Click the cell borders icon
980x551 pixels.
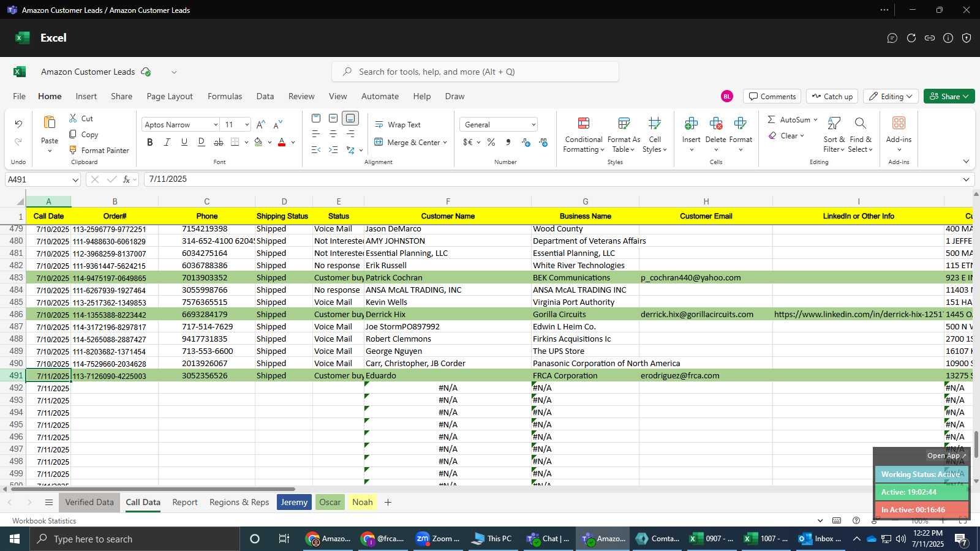coord(235,142)
